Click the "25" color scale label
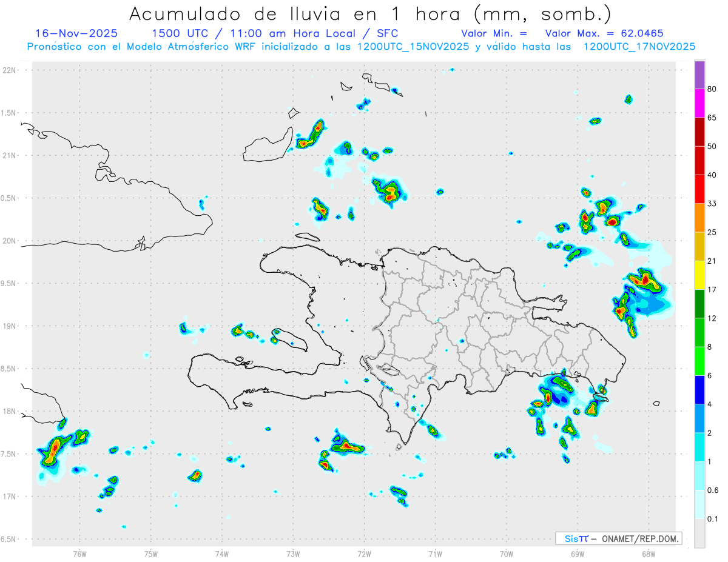 [712, 232]
